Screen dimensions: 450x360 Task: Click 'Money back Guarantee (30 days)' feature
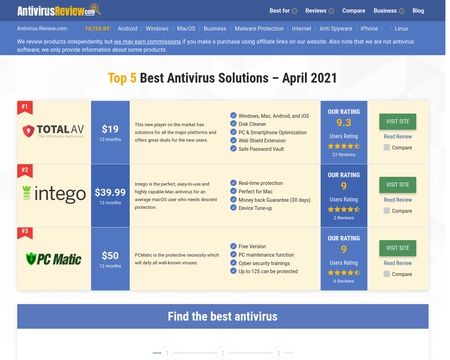click(274, 200)
